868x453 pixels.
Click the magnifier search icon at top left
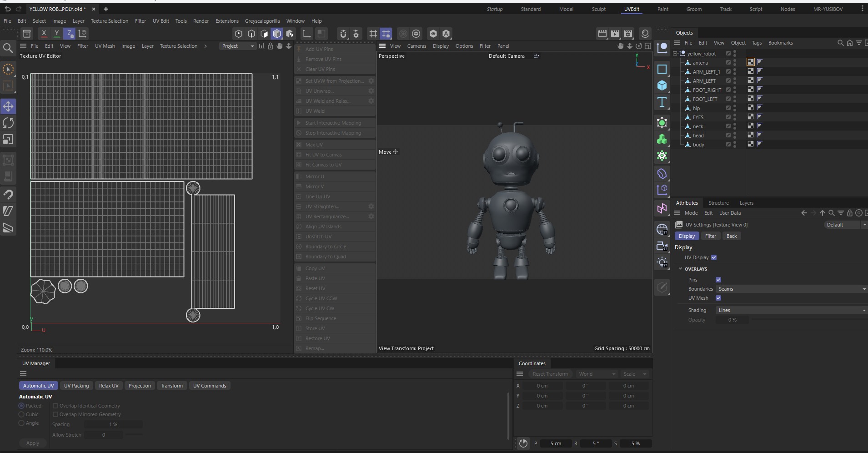(x=8, y=48)
